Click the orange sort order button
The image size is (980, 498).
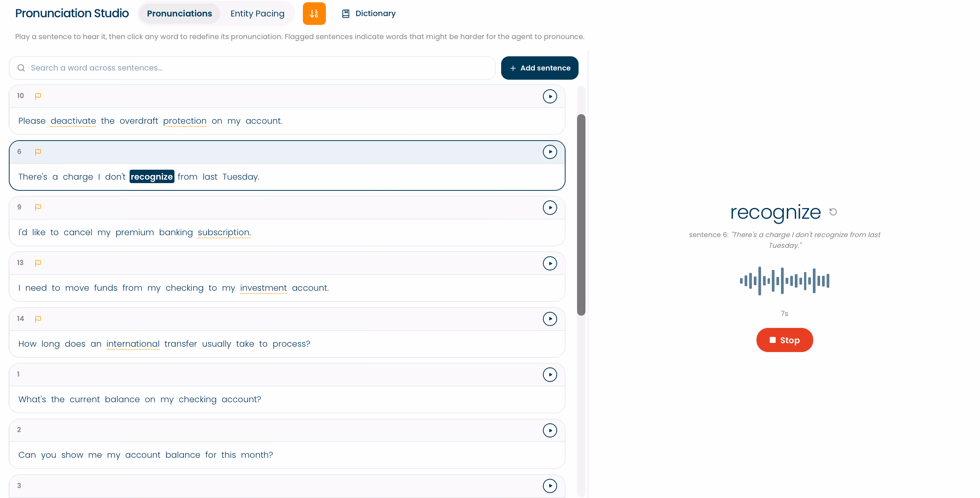pyautogui.click(x=314, y=13)
